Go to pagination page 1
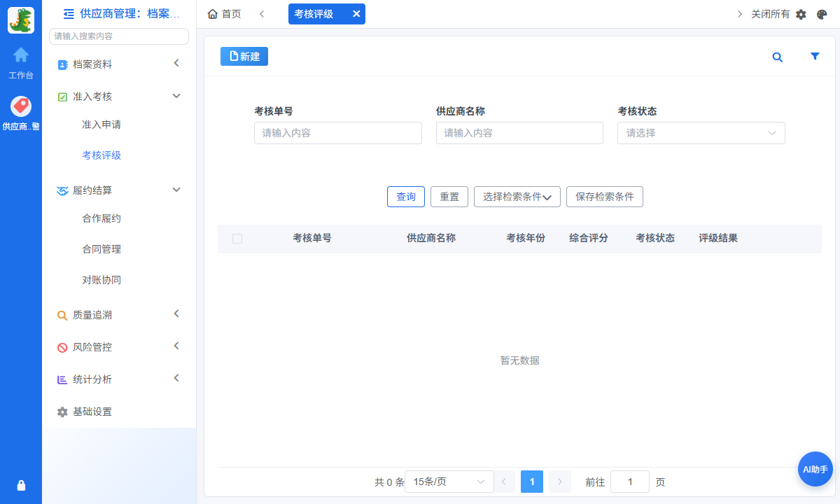The image size is (840, 504). (532, 482)
